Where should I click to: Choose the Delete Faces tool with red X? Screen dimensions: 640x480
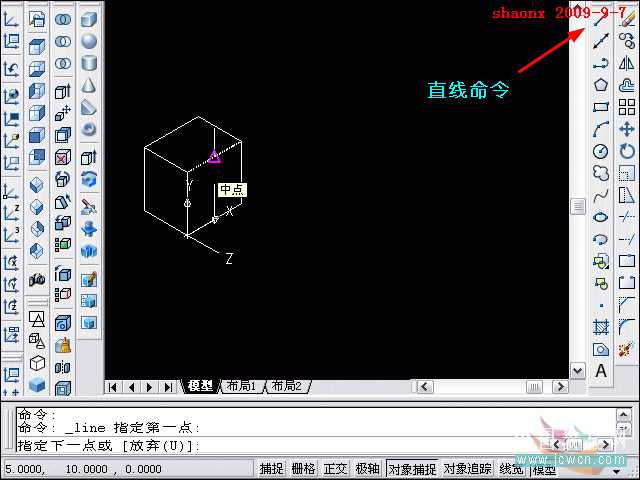pyautogui.click(x=63, y=157)
